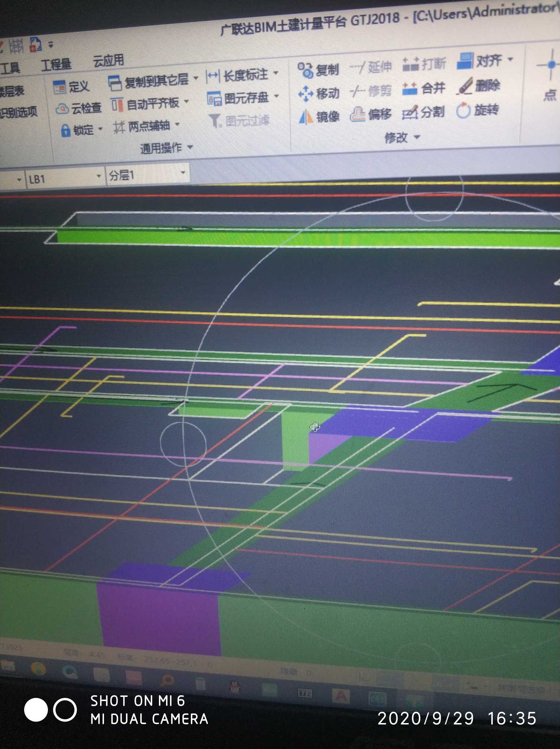Open the Cloud Apps (云应用) tab

[108, 61]
